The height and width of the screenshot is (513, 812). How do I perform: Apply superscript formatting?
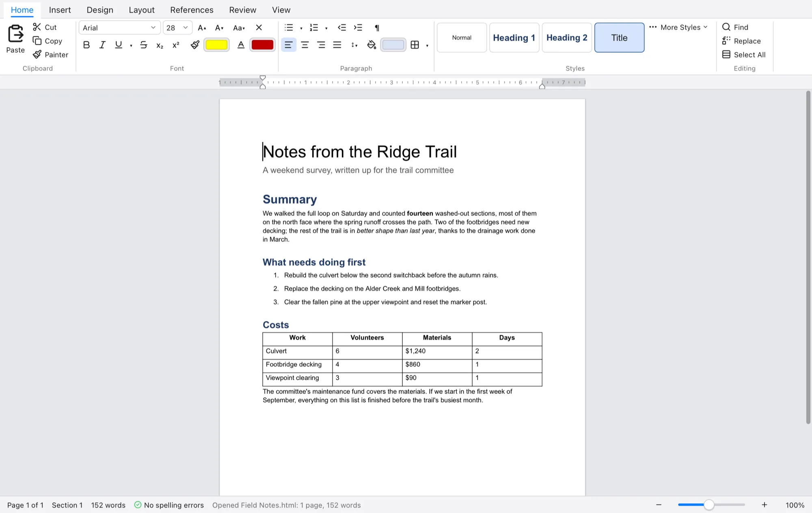coord(176,45)
